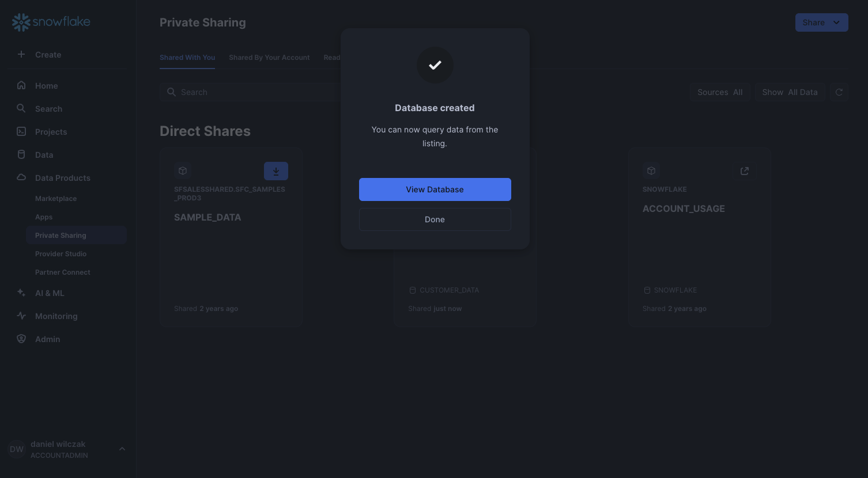This screenshot has width=868, height=478.
Task: Click the Monitoring icon in sidebar
Action: [21, 316]
